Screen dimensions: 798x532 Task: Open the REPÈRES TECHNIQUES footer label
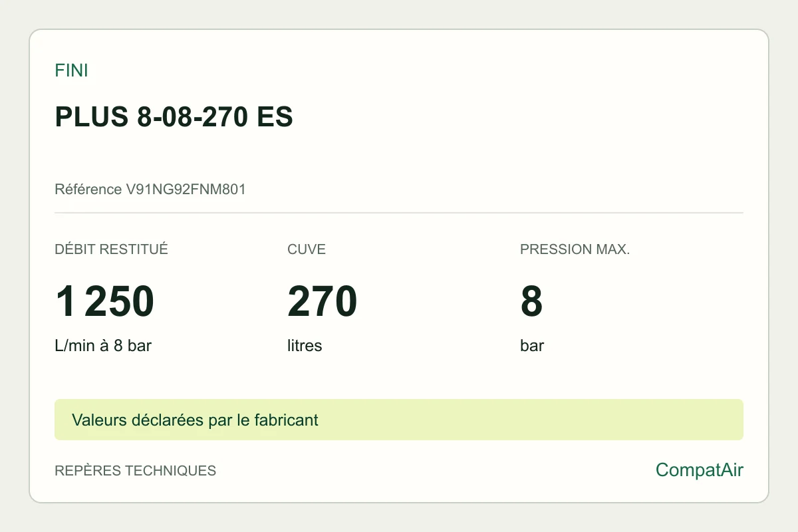(x=135, y=471)
